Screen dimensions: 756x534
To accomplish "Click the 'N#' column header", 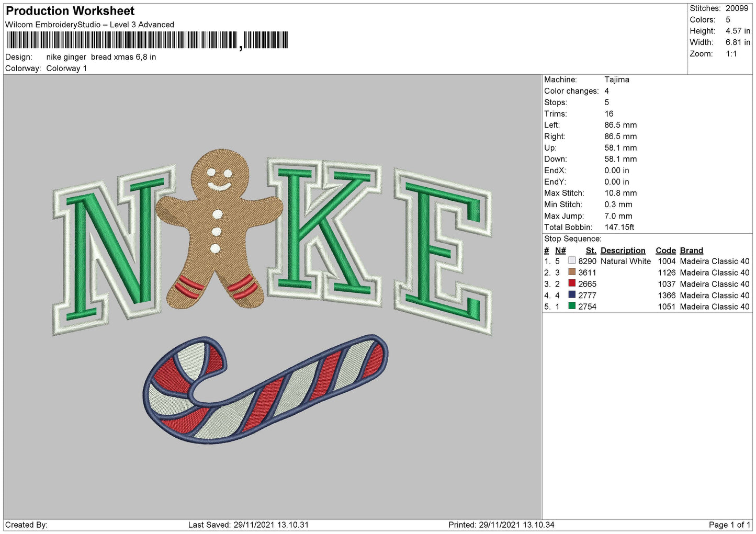I will tap(560, 251).
